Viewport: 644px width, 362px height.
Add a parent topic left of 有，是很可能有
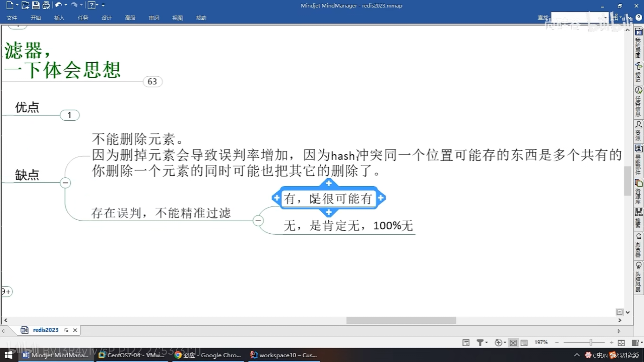coord(277,198)
